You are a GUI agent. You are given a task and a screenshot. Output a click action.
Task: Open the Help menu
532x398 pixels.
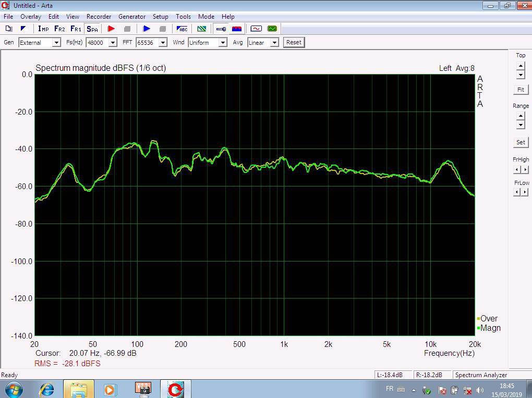click(x=228, y=17)
